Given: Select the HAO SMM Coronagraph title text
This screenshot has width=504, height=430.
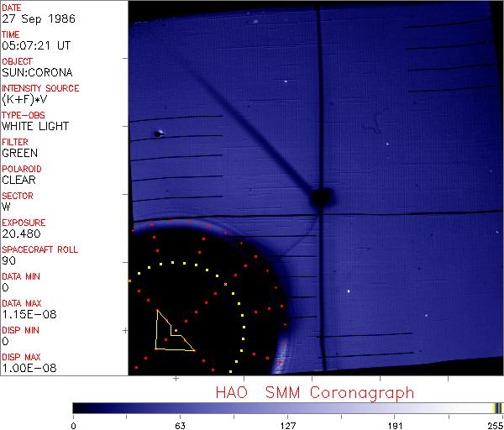Looking at the screenshot, I should pos(315,391).
